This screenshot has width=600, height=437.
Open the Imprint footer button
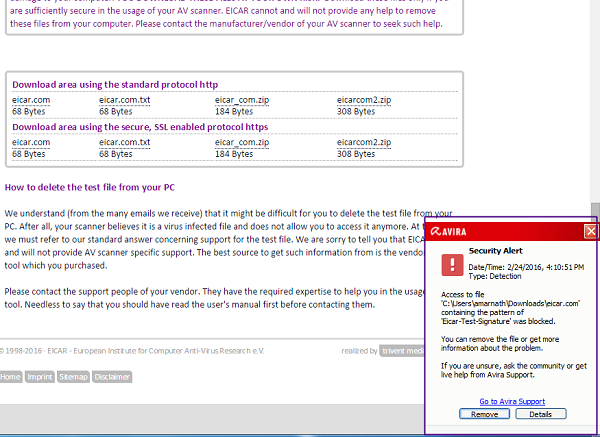coord(40,377)
